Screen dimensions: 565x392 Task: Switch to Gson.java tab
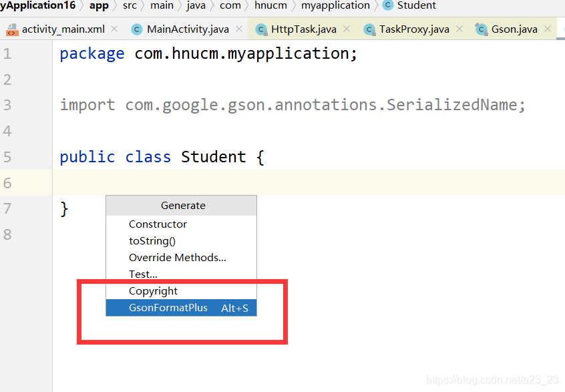coord(514,29)
